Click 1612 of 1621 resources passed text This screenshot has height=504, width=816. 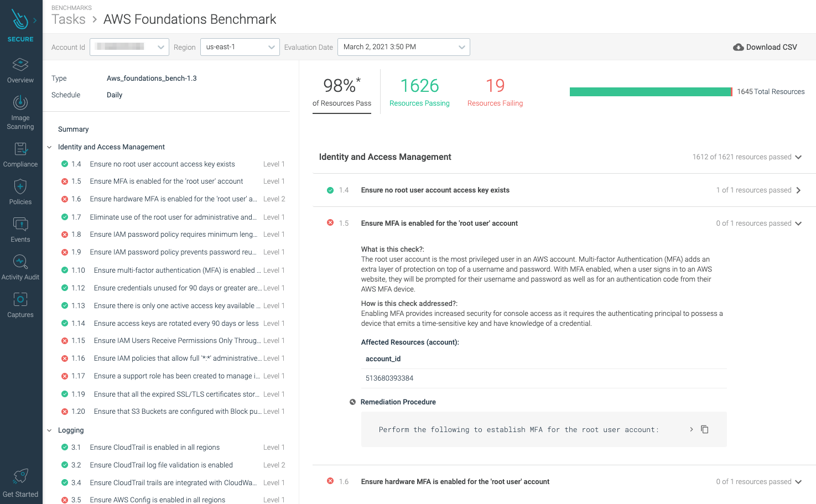click(x=742, y=157)
